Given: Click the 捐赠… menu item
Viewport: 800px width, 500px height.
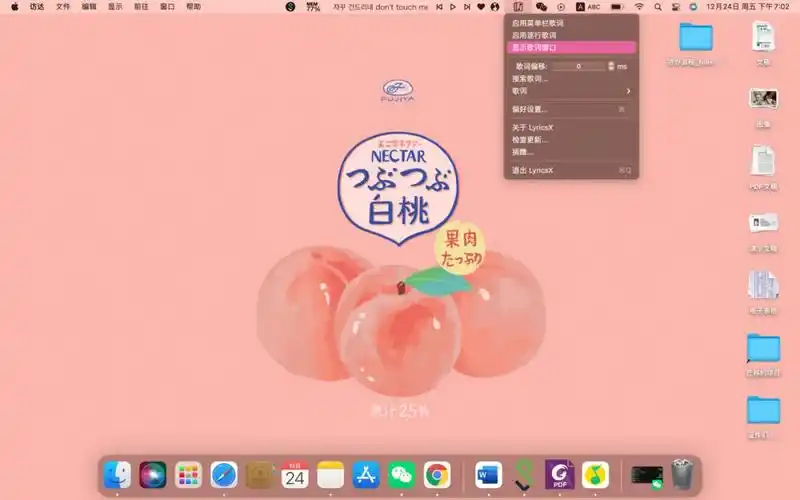Looking at the screenshot, I should 571,152.
